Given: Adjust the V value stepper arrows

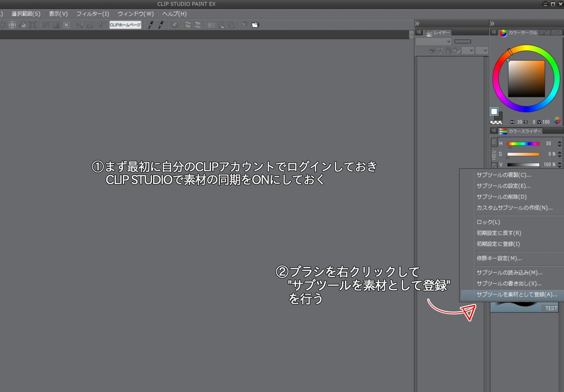Looking at the screenshot, I should coord(559,164).
